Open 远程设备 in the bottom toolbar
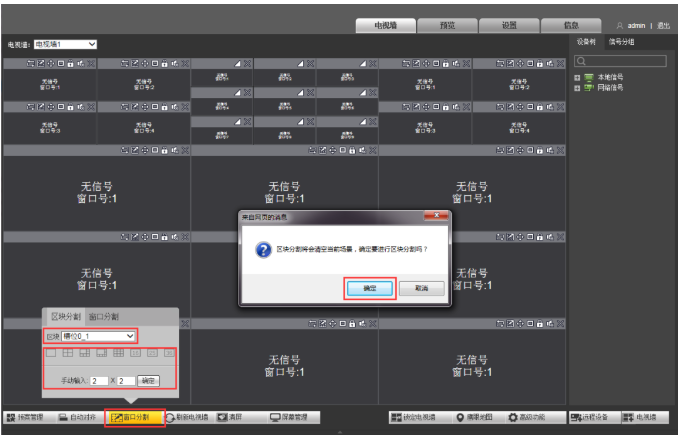This screenshot has width=686, height=435. (x=590, y=417)
